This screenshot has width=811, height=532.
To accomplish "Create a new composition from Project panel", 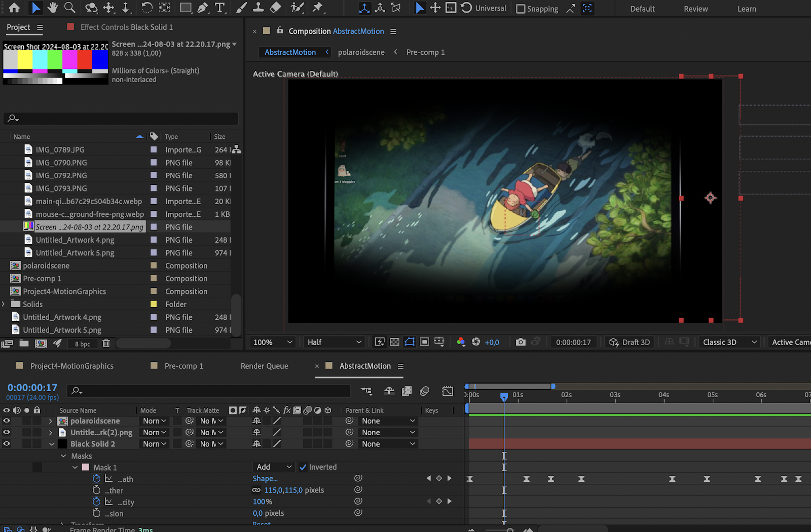I will click(x=41, y=344).
